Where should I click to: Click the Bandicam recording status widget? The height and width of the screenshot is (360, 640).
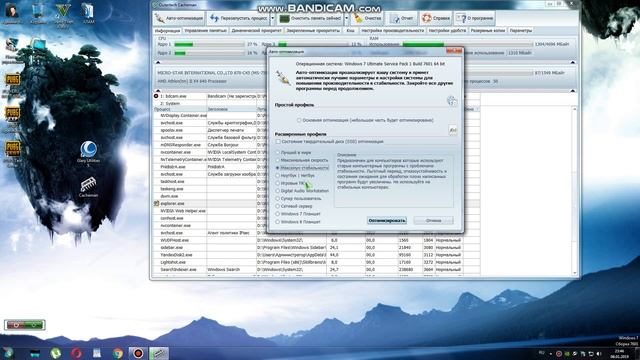tap(24, 325)
